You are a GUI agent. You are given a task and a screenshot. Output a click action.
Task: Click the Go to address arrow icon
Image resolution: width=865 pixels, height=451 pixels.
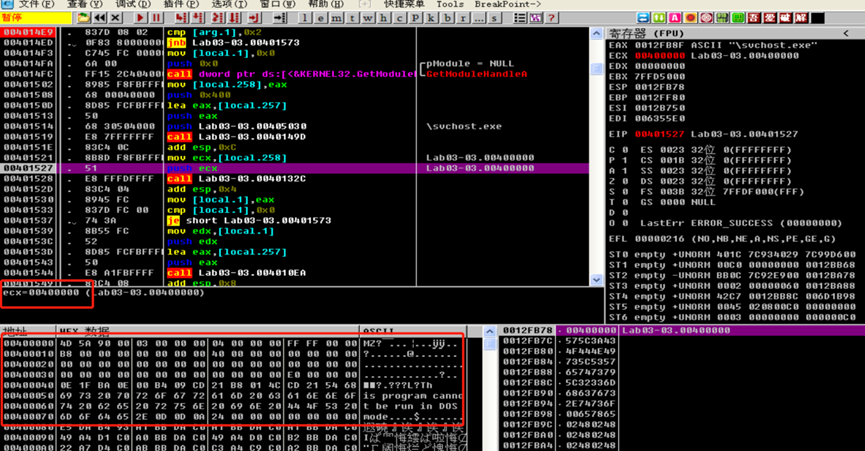click(280, 18)
